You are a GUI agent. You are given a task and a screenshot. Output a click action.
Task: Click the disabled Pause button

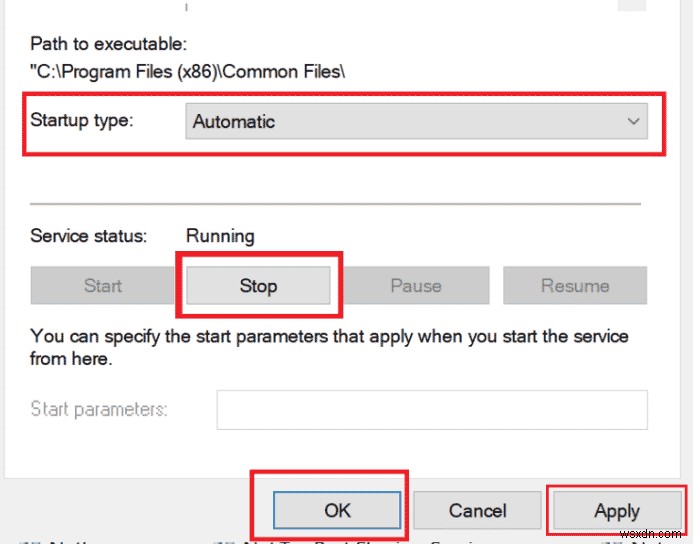[x=416, y=285]
